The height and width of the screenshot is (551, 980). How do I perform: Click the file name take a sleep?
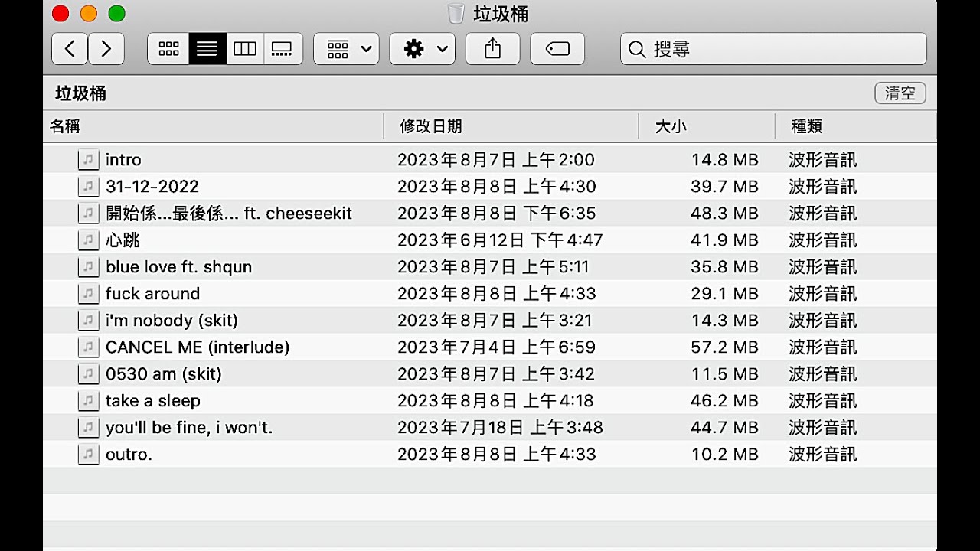point(153,401)
